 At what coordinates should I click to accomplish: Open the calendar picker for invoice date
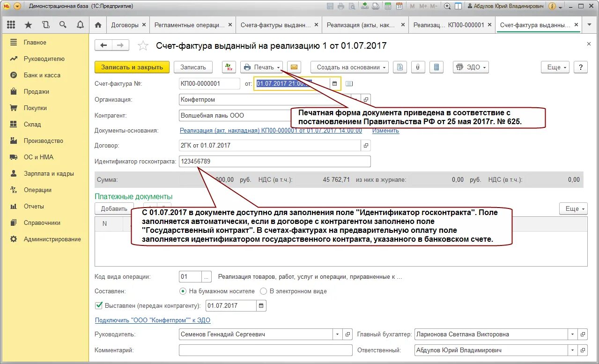coord(334,84)
